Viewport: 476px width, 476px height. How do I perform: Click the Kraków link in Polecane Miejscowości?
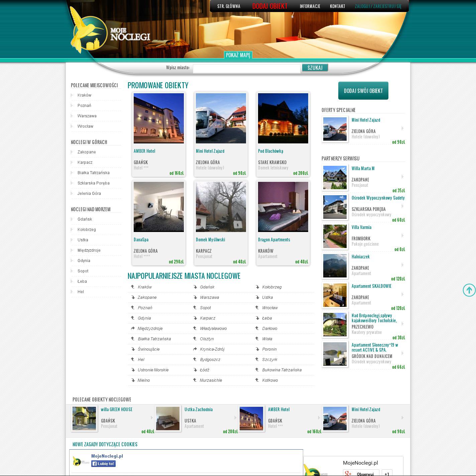click(x=84, y=95)
